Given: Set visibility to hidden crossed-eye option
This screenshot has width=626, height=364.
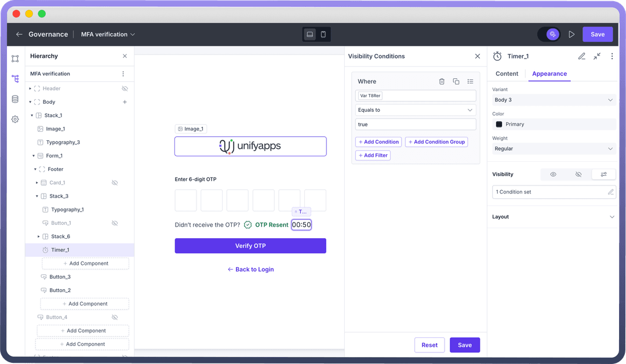Looking at the screenshot, I should pyautogui.click(x=578, y=174).
